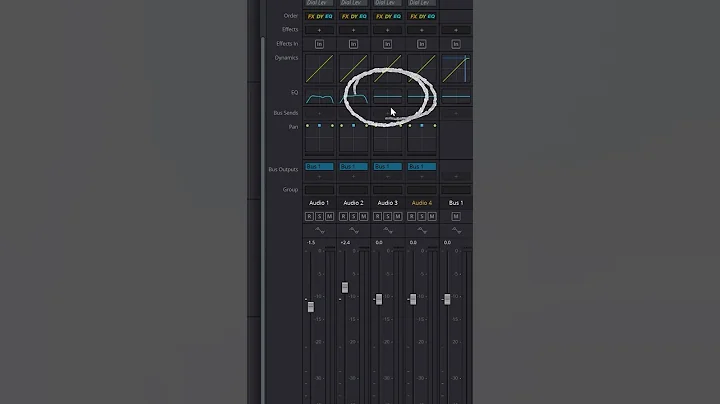Open Audio 2 Group field
Viewport: 720px width, 404px height.
tap(353, 190)
